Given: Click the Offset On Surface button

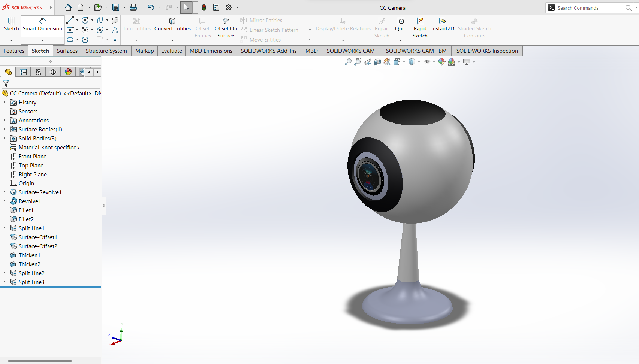Looking at the screenshot, I should click(x=226, y=28).
